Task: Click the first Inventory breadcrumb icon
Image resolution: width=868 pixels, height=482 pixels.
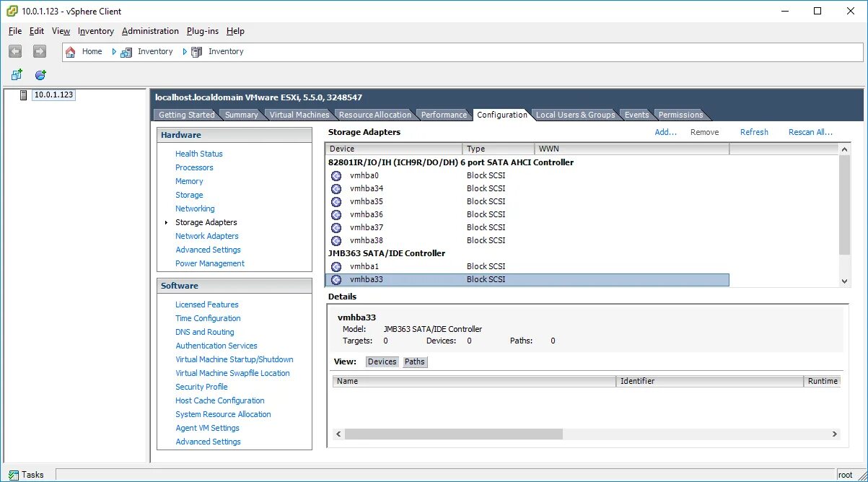Action: coord(126,52)
